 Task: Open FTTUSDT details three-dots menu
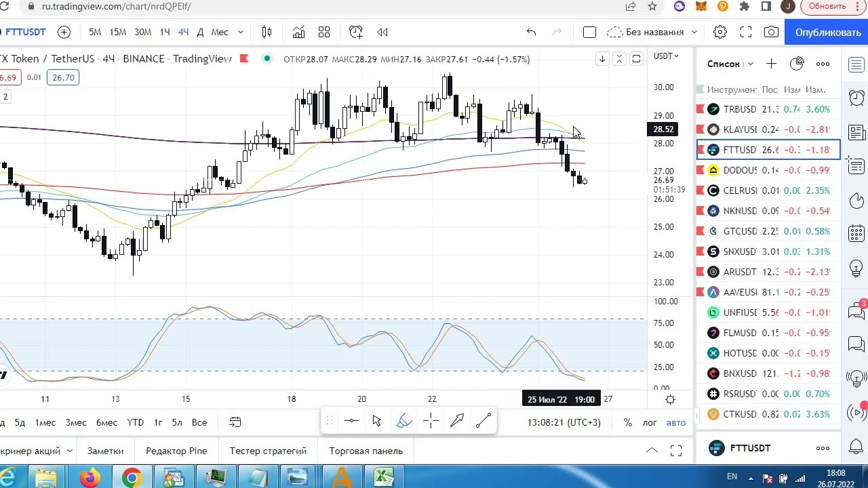823,448
